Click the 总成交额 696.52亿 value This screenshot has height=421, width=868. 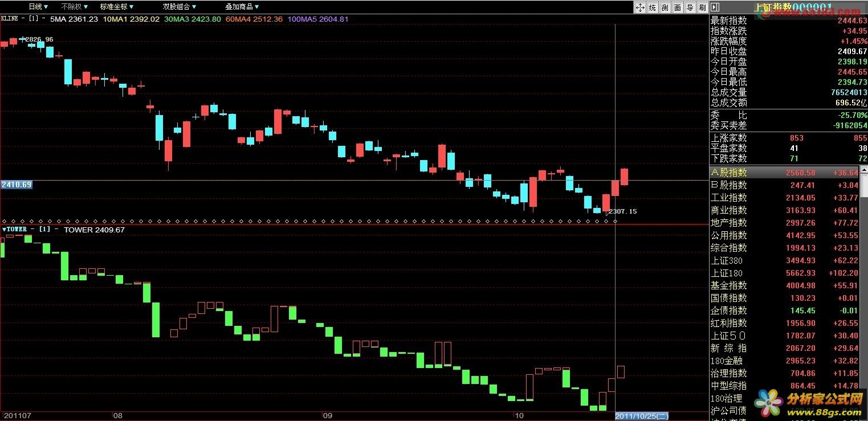coord(851,103)
